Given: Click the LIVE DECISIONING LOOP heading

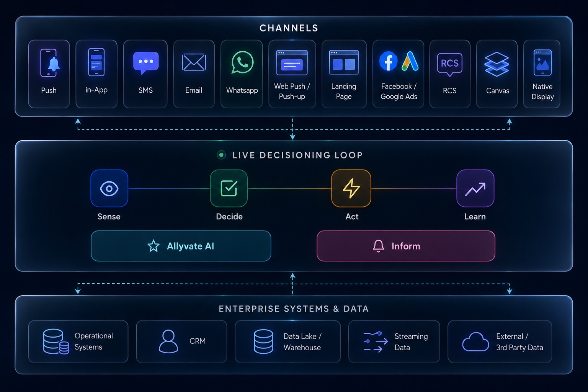Looking at the screenshot, I should coord(297,155).
